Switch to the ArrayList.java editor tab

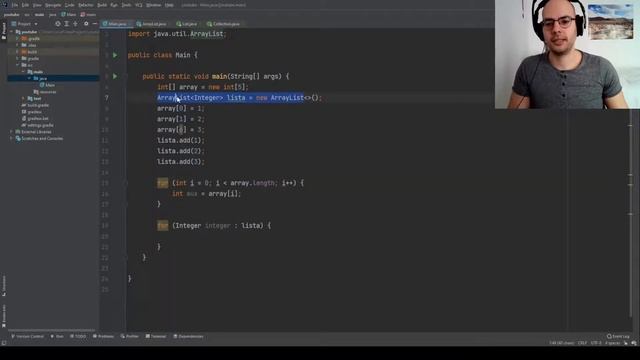151,24
